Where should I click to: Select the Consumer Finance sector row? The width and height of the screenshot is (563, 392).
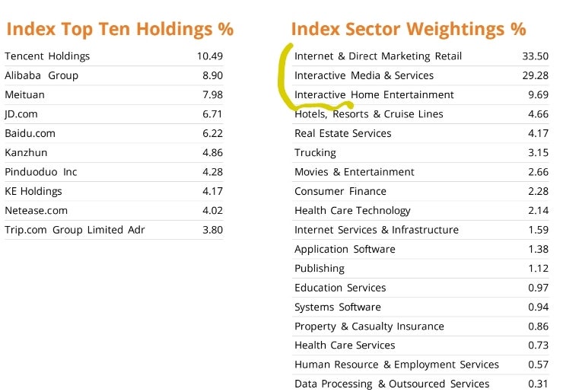coord(340,191)
